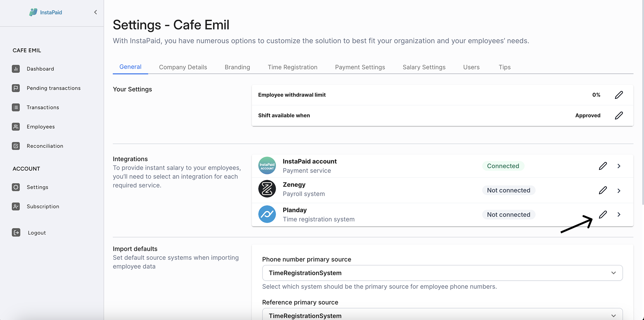Switch to the Company Details tab
644x320 pixels.
[183, 67]
